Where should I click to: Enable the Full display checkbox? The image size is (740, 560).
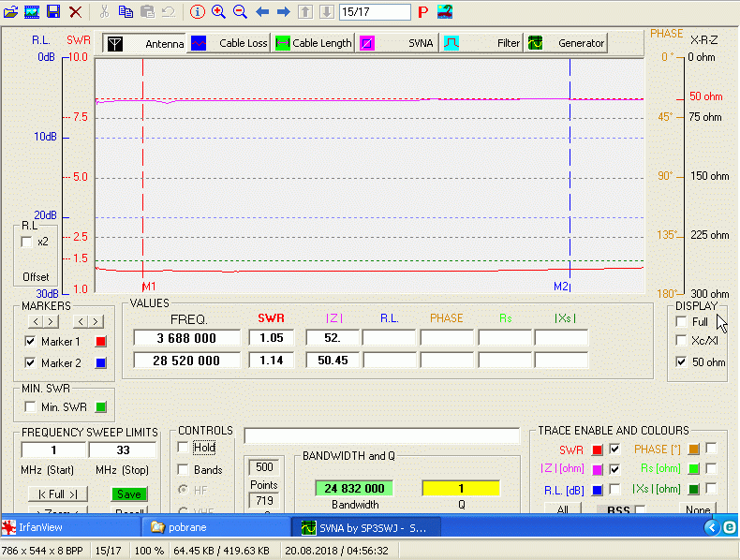[x=681, y=322]
